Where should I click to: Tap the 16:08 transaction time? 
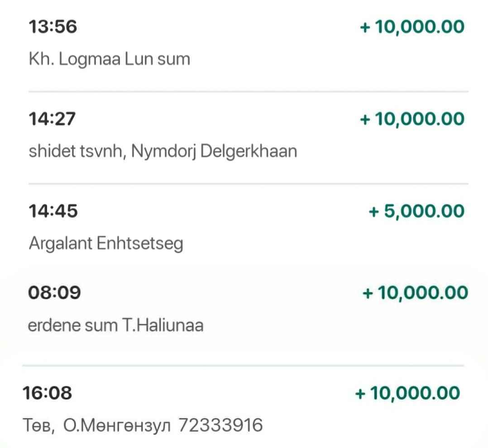(48, 393)
